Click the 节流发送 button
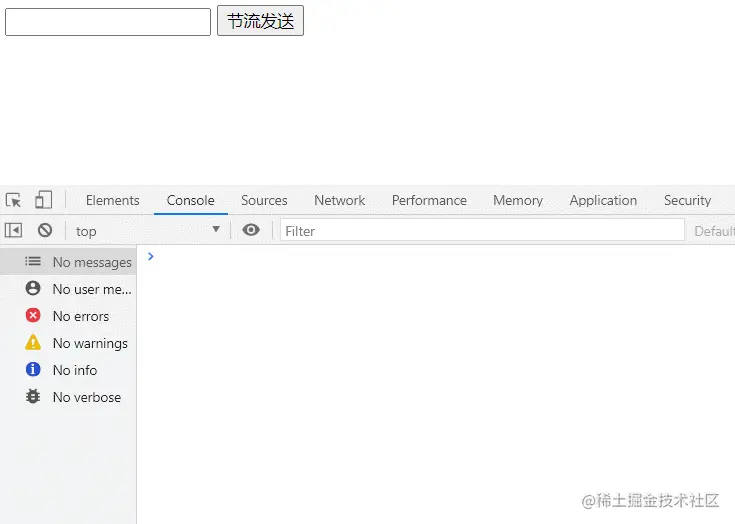This screenshot has width=735, height=524. tap(260, 21)
